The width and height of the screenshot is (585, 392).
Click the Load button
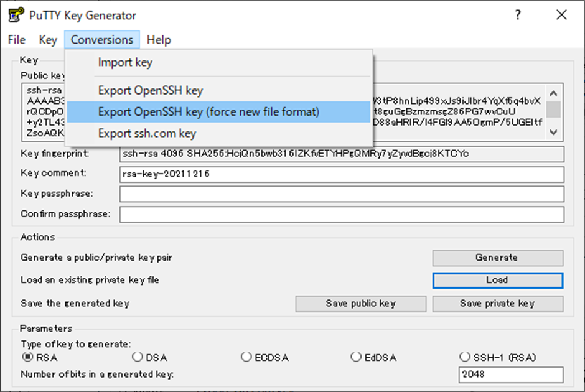[x=498, y=281]
